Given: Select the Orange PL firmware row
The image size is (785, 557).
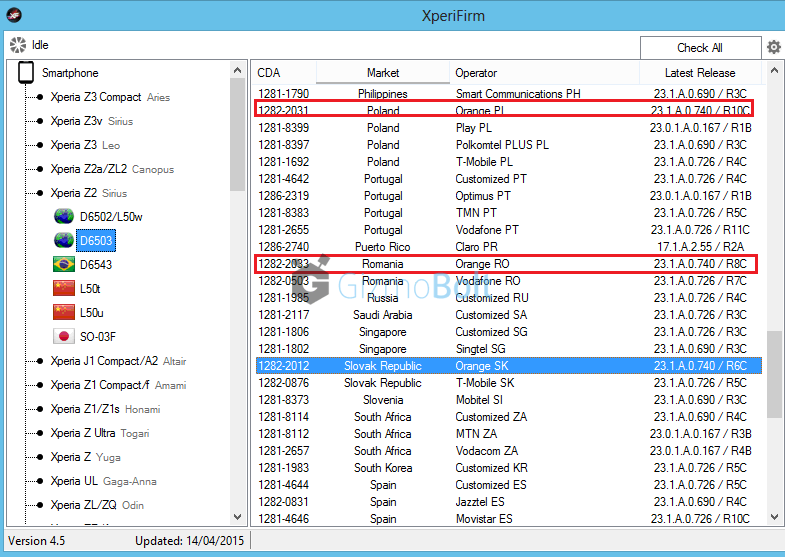Looking at the screenshot, I should [509, 111].
